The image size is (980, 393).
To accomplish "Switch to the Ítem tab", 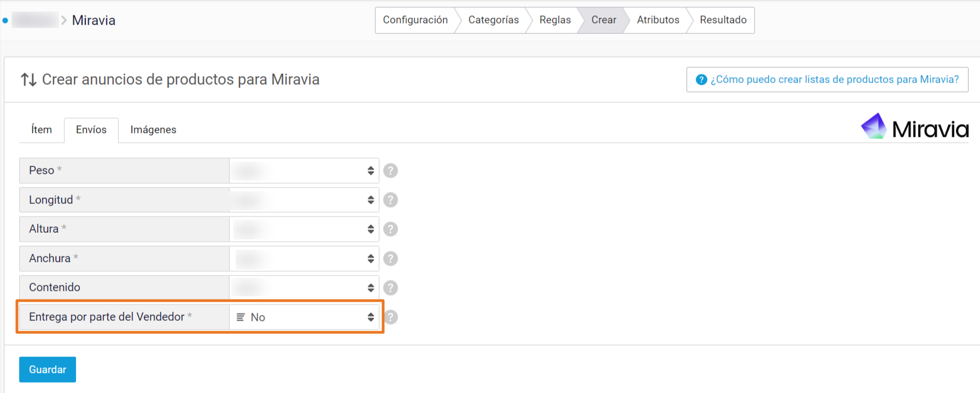I will 42,130.
